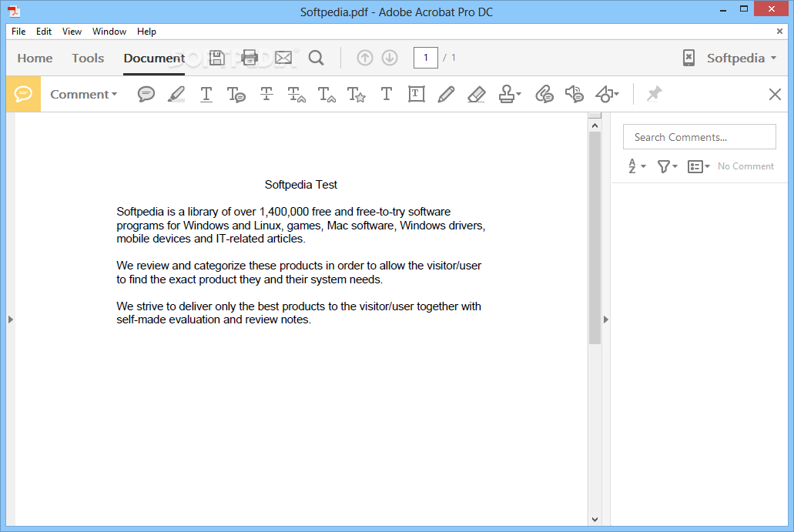Expand the left navigation pane arrow
This screenshot has width=794, height=532.
11,320
